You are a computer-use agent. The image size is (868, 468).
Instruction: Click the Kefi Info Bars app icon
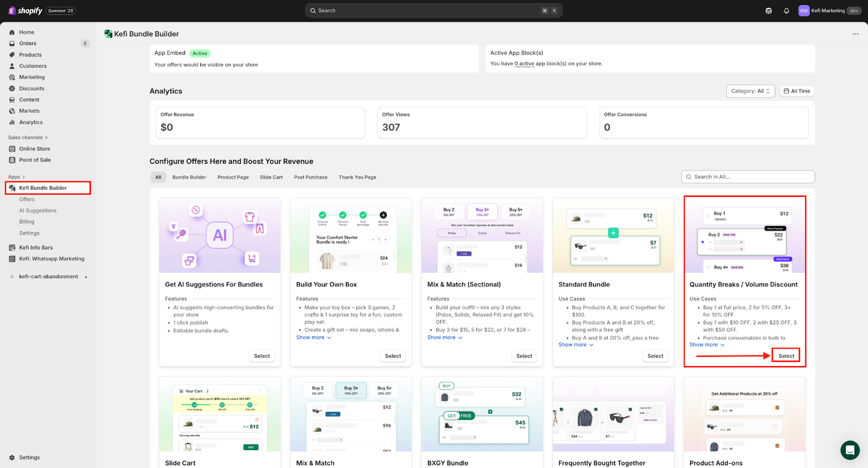[12, 248]
